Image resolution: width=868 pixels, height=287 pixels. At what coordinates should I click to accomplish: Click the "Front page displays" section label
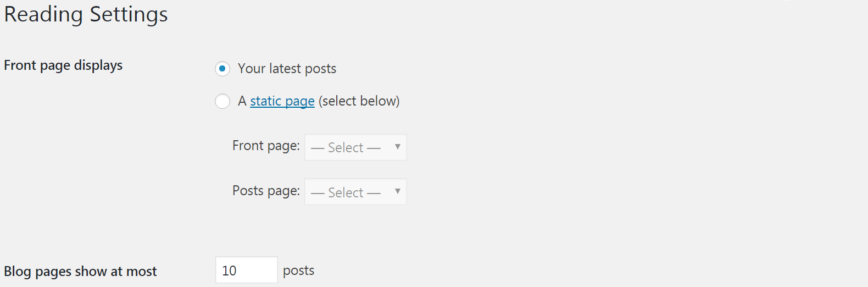[63, 65]
